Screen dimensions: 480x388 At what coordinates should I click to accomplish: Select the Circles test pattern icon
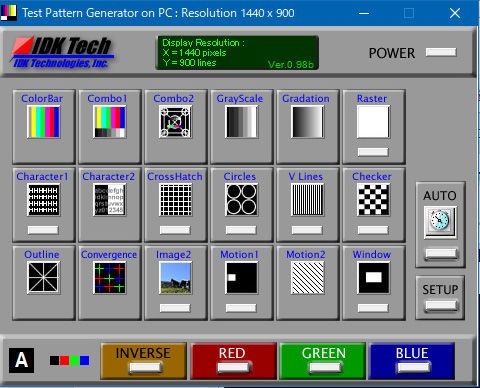coord(241,200)
